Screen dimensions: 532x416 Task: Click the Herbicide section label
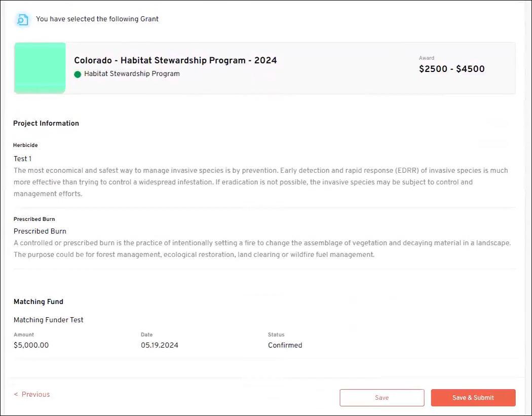pos(25,145)
